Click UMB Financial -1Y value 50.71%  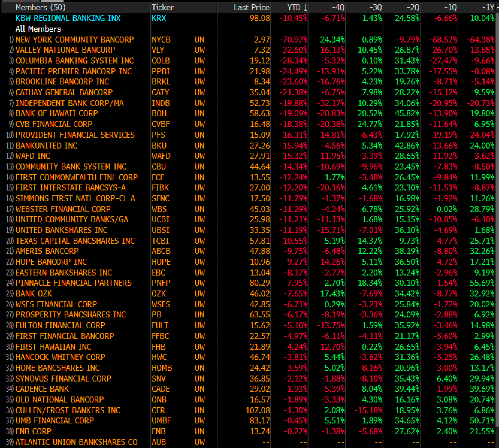pos(482,421)
